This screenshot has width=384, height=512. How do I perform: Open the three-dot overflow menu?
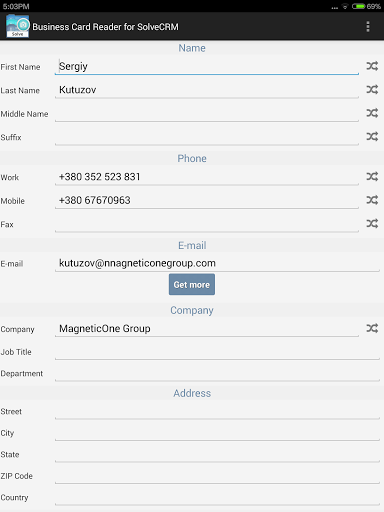coord(368,27)
